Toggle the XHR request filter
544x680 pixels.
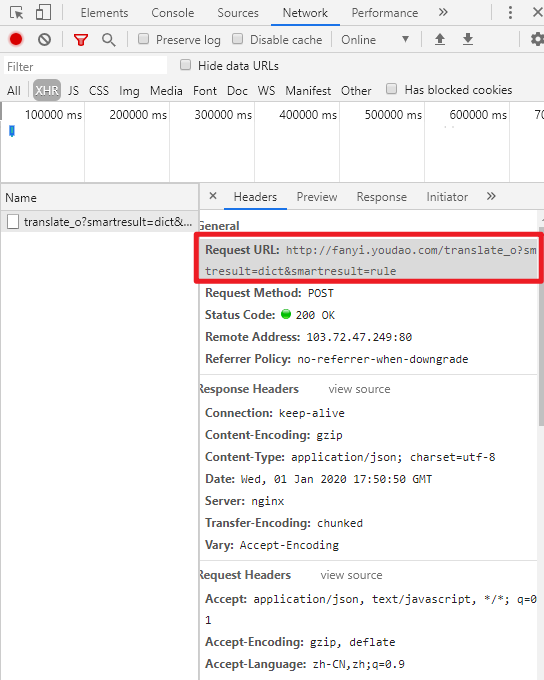point(47,90)
